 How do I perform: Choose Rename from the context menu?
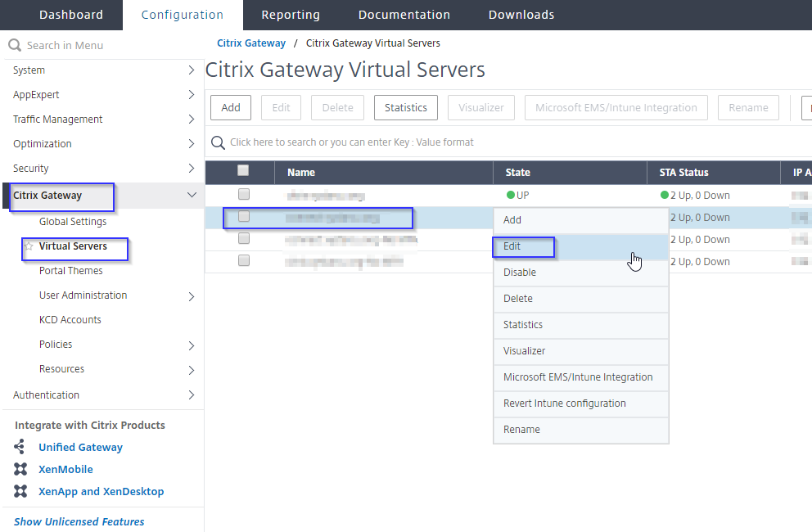(581, 430)
